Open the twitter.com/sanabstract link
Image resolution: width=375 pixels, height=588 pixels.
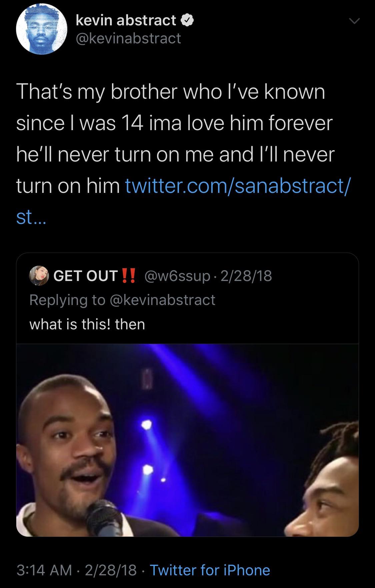tap(237, 186)
